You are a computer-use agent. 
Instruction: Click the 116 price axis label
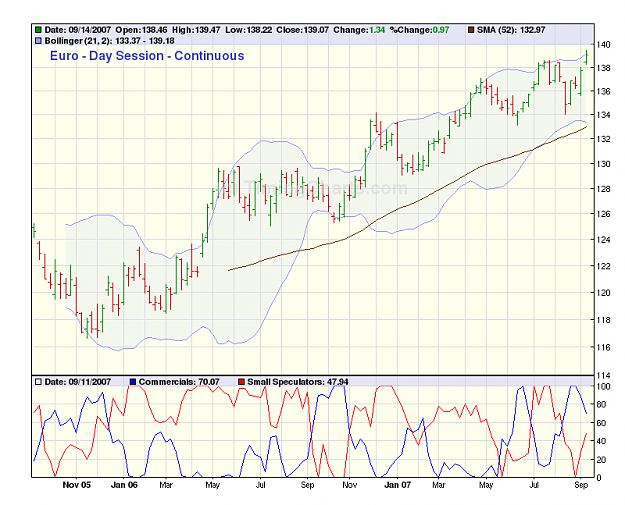click(603, 348)
